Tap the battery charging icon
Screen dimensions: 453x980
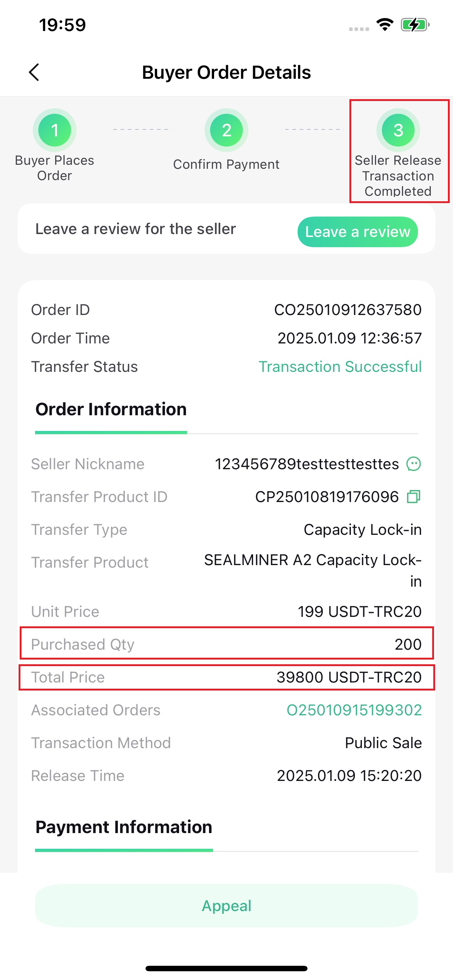click(415, 25)
